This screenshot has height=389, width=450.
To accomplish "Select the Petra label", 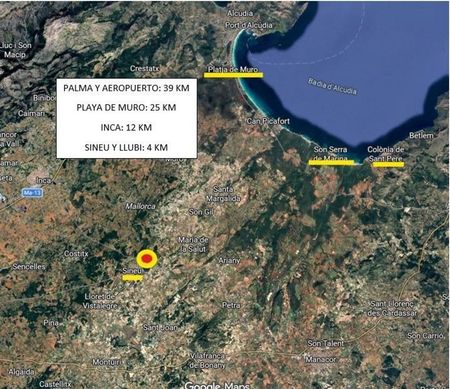I will tap(231, 305).
